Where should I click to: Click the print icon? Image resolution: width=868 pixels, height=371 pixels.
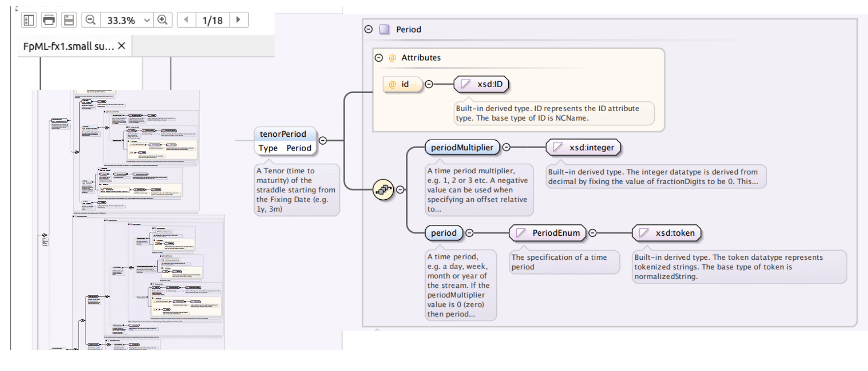(49, 20)
